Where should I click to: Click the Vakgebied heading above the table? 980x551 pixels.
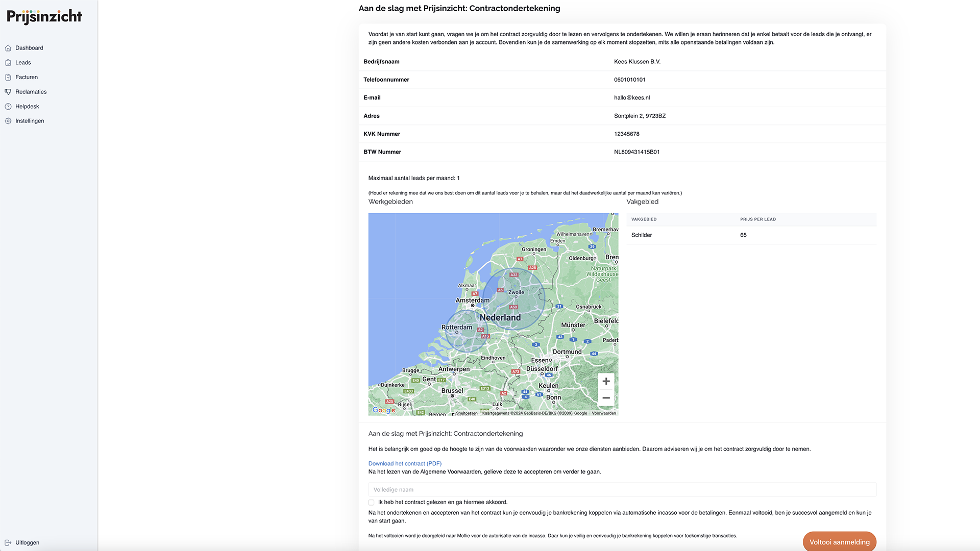[642, 202]
